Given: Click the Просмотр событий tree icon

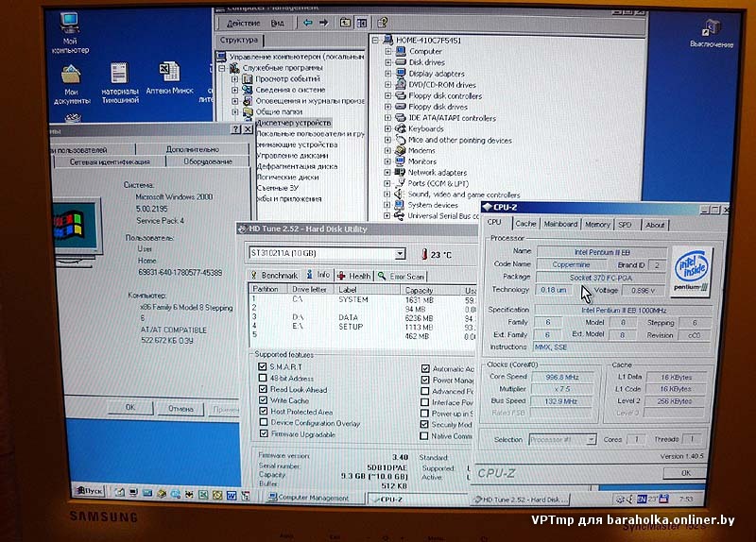Looking at the screenshot, I should [248, 78].
